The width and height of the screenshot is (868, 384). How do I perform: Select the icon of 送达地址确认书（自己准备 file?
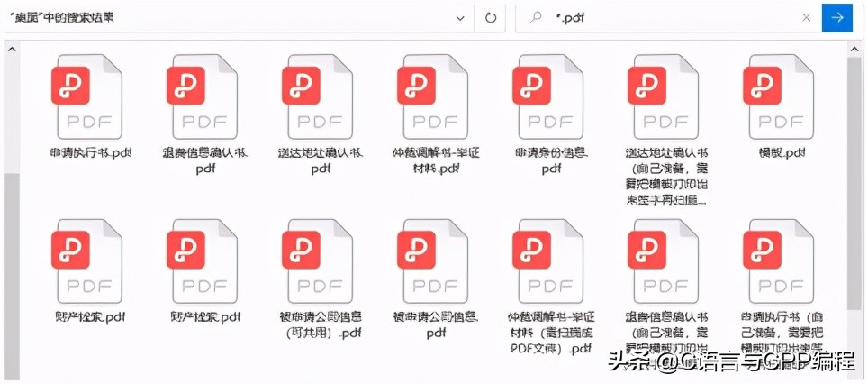click(663, 96)
